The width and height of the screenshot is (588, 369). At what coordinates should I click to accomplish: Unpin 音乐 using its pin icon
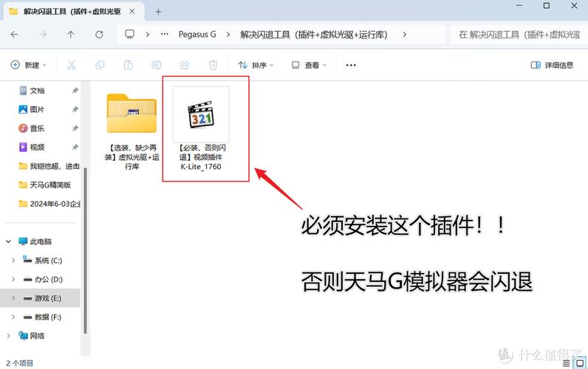pos(75,128)
